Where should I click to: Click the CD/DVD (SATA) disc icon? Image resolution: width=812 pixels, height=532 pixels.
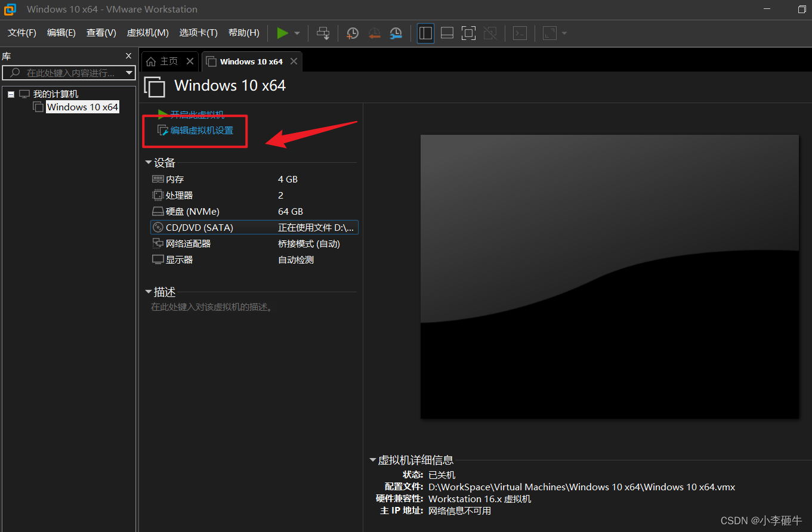(158, 227)
